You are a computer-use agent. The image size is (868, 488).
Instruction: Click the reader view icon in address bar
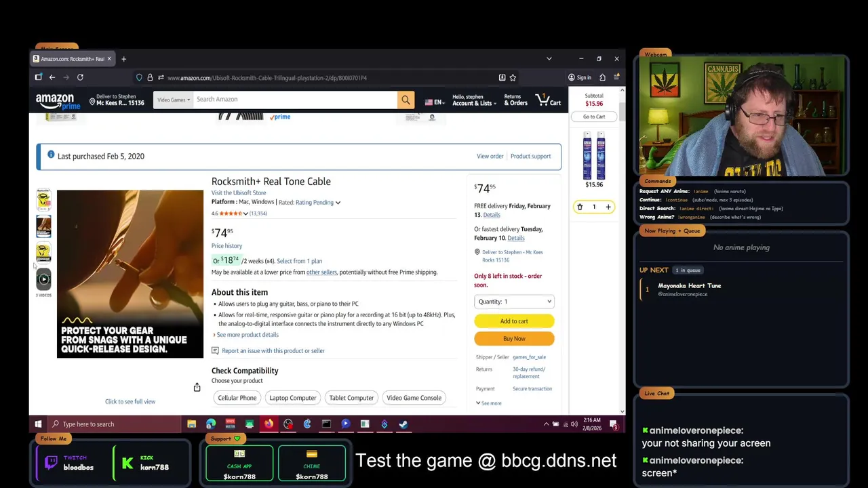coord(502,77)
